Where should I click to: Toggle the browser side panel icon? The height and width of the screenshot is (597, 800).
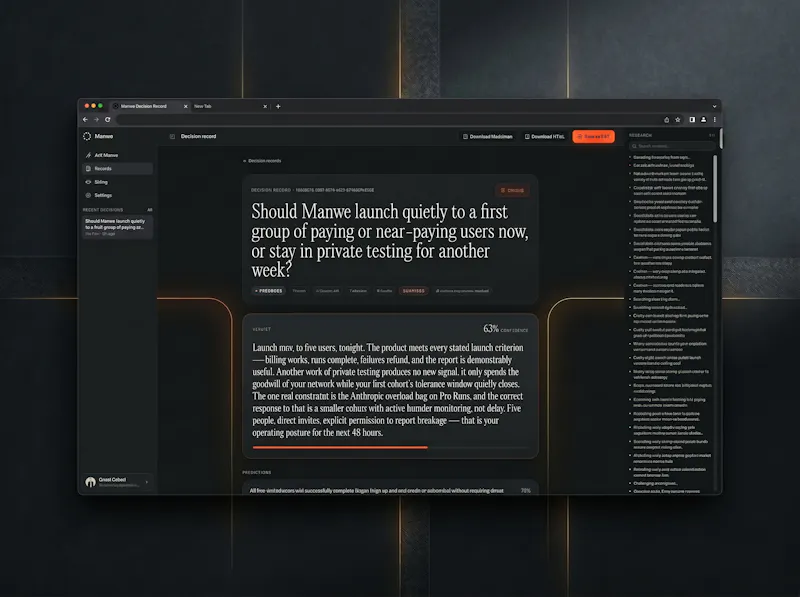pyautogui.click(x=692, y=119)
